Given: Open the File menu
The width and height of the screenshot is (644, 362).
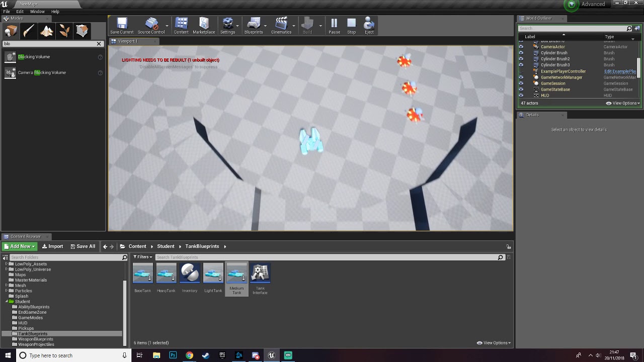Looking at the screenshot, I should [7, 12].
